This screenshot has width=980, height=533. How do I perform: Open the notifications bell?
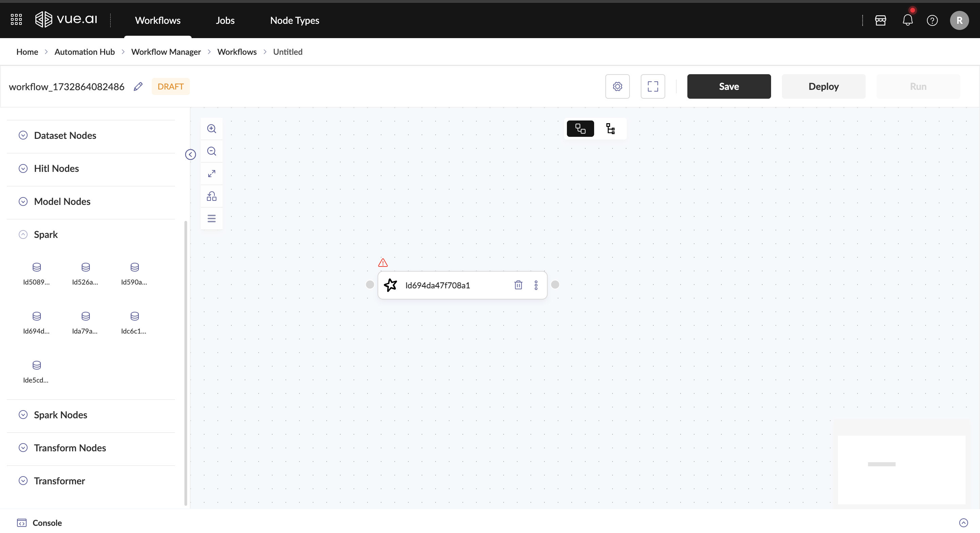tap(907, 20)
